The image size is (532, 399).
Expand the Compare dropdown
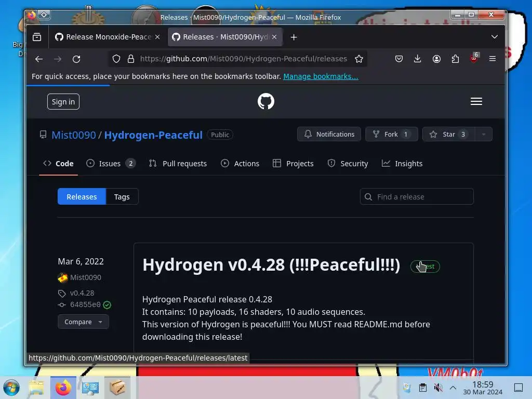[83, 322]
